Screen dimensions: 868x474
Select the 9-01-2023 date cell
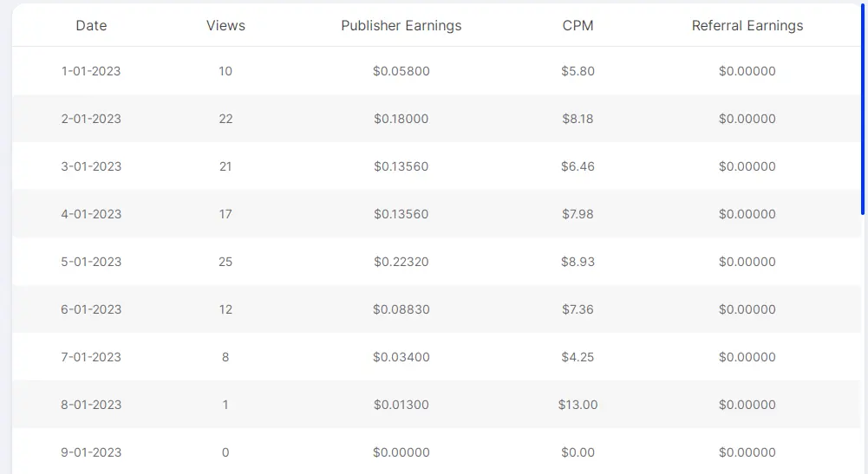[91, 451]
